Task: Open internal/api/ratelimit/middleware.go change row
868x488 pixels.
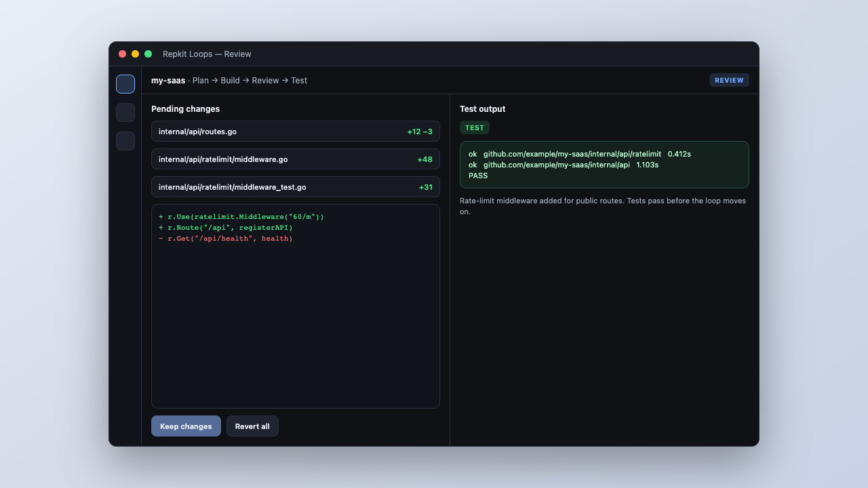Action: pyautogui.click(x=296, y=159)
